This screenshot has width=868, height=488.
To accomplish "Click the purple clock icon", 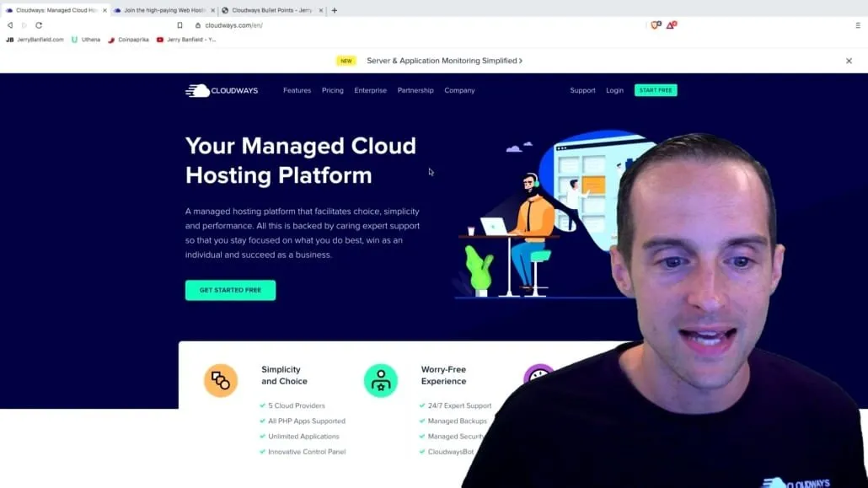I will click(538, 373).
